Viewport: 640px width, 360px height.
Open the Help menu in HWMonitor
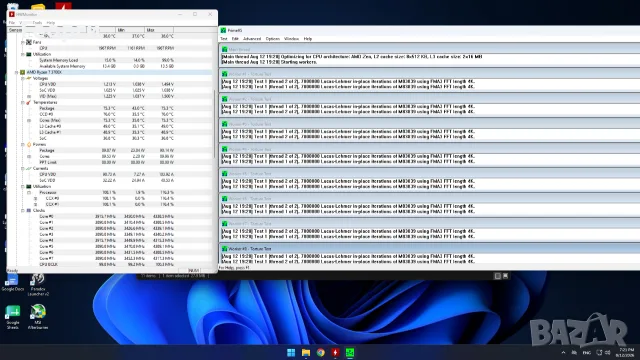click(51, 23)
